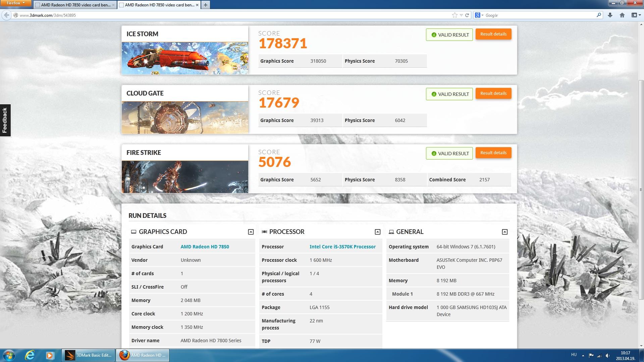Close the active browser tab
This screenshot has width=644, height=362.
(197, 5)
